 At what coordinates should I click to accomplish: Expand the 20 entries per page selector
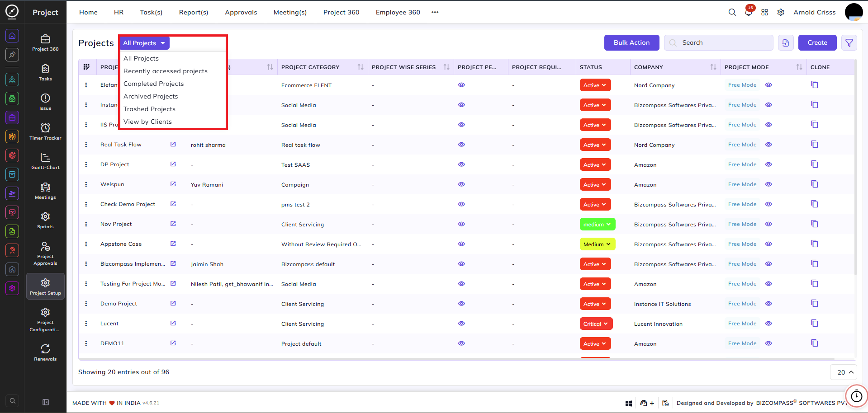point(844,372)
